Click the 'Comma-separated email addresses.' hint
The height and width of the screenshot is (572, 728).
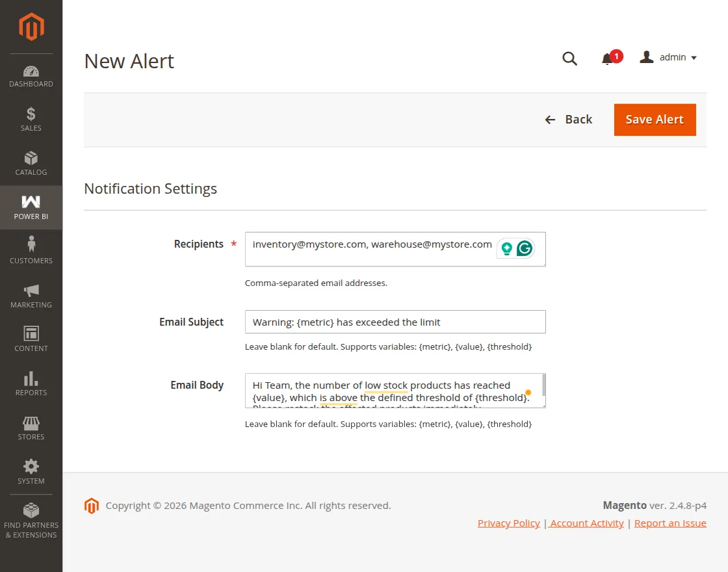click(x=316, y=283)
